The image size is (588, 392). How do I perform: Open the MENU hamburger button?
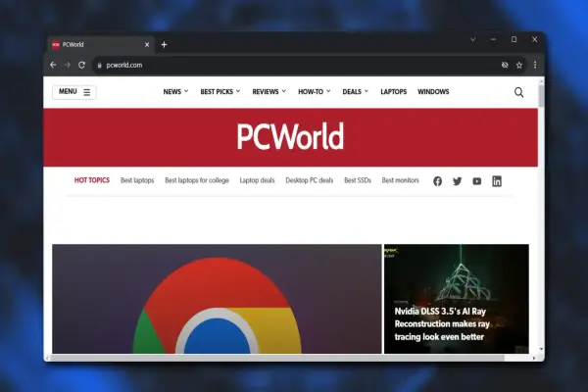point(74,92)
